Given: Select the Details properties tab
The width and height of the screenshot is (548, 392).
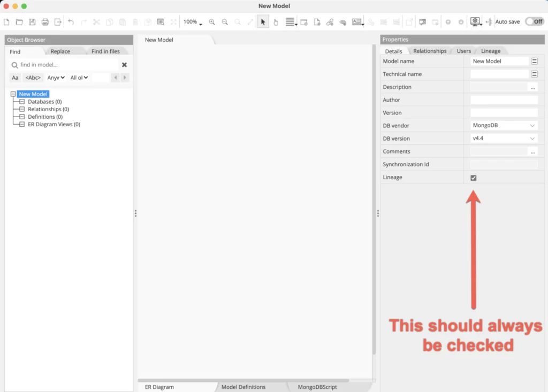Looking at the screenshot, I should pos(393,51).
